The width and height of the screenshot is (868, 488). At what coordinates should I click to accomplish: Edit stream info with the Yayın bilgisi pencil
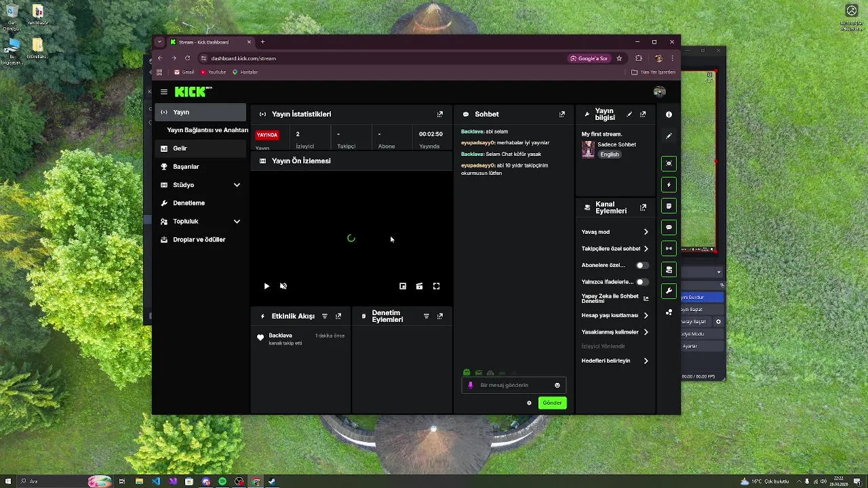(x=629, y=114)
